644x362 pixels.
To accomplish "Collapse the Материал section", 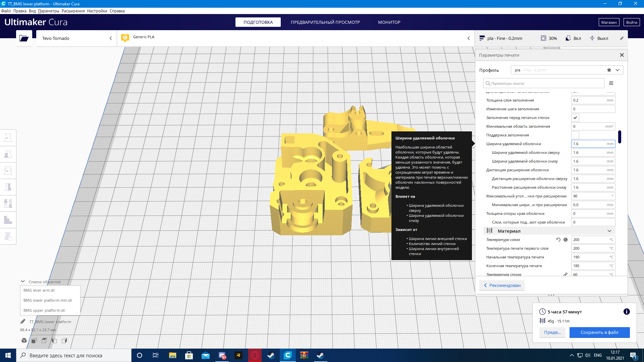I will [609, 231].
